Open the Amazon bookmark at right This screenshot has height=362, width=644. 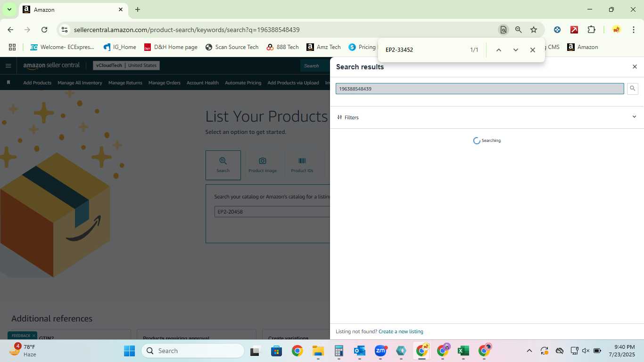(583, 47)
